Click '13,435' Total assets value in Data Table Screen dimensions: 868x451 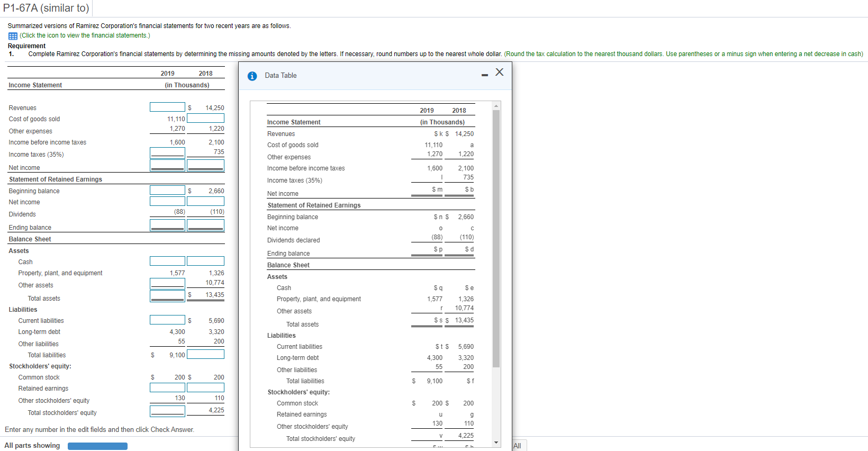pos(464,320)
